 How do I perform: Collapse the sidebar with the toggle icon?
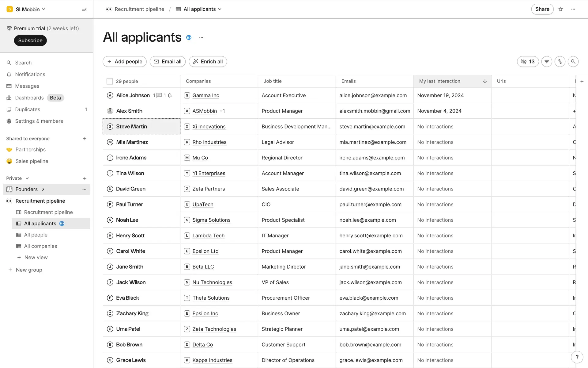click(84, 9)
